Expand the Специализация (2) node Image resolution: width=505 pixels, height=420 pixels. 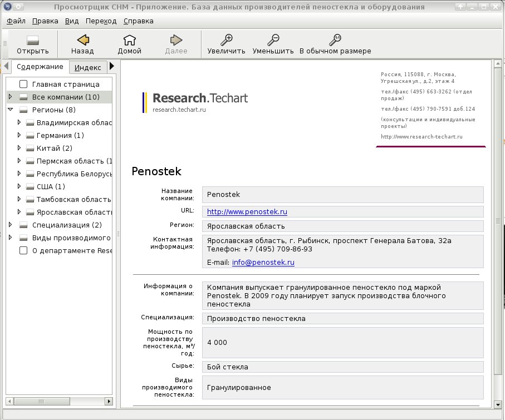11,225
